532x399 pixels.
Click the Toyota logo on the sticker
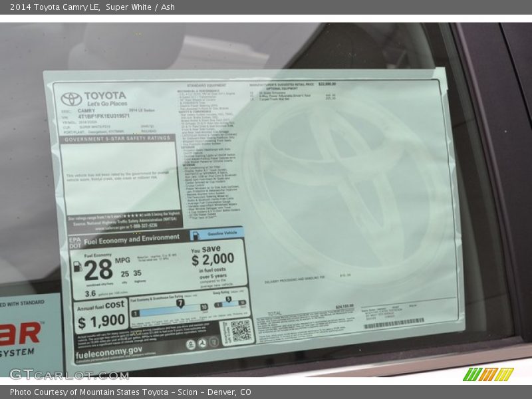71,99
